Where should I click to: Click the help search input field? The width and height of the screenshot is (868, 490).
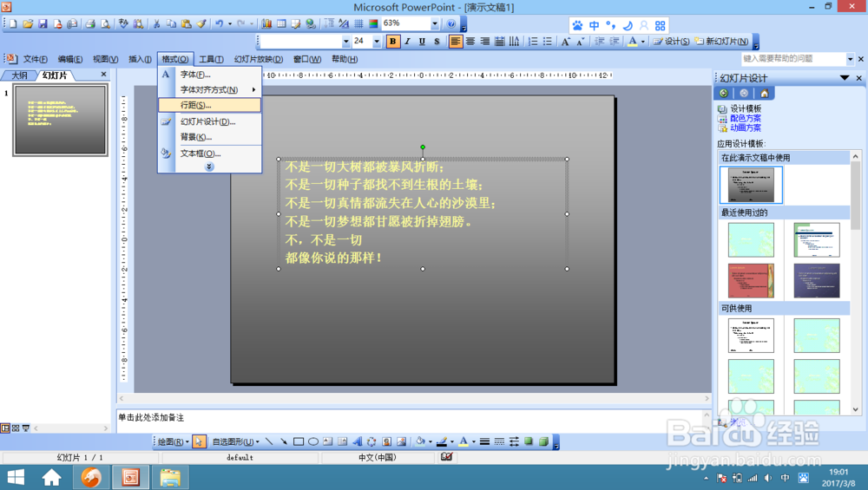[x=794, y=59]
